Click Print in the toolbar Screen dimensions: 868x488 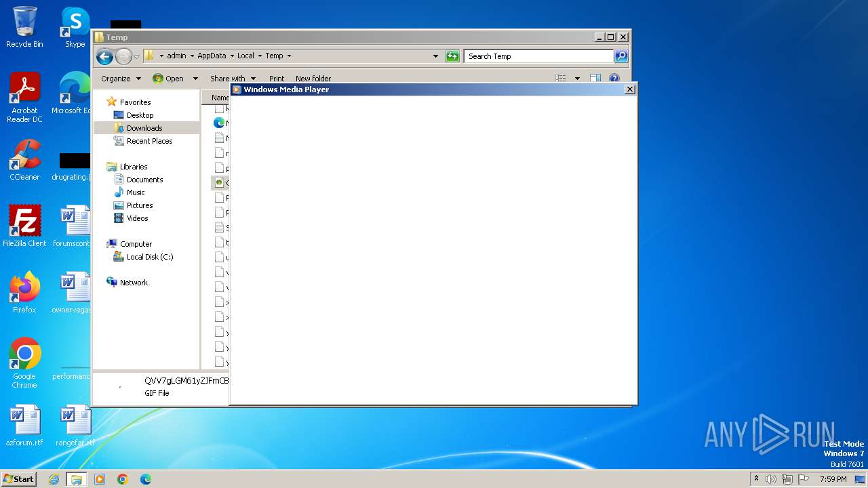276,79
